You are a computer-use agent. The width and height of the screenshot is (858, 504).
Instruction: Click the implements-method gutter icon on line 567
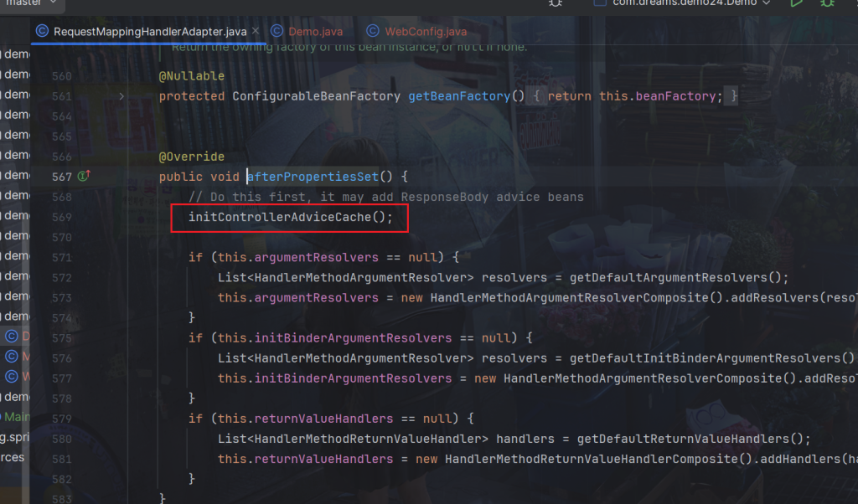point(83,177)
